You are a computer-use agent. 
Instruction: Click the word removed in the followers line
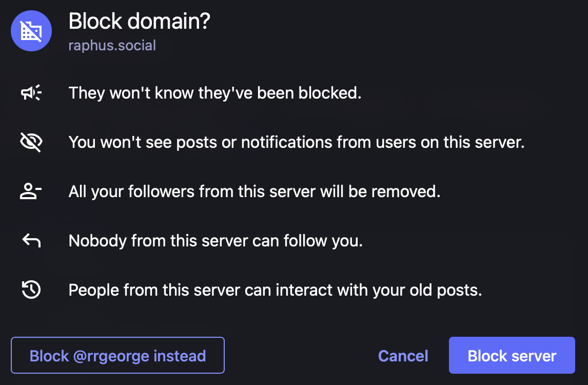click(x=406, y=191)
